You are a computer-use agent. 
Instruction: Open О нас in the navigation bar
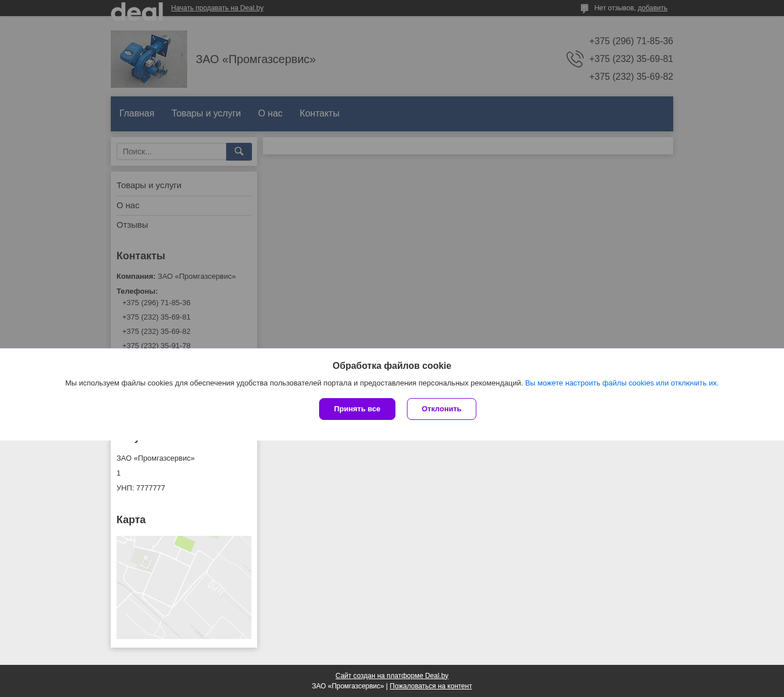(270, 114)
